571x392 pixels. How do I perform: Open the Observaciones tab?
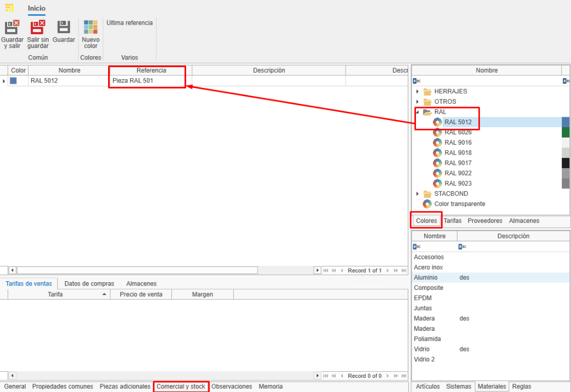[231, 387]
